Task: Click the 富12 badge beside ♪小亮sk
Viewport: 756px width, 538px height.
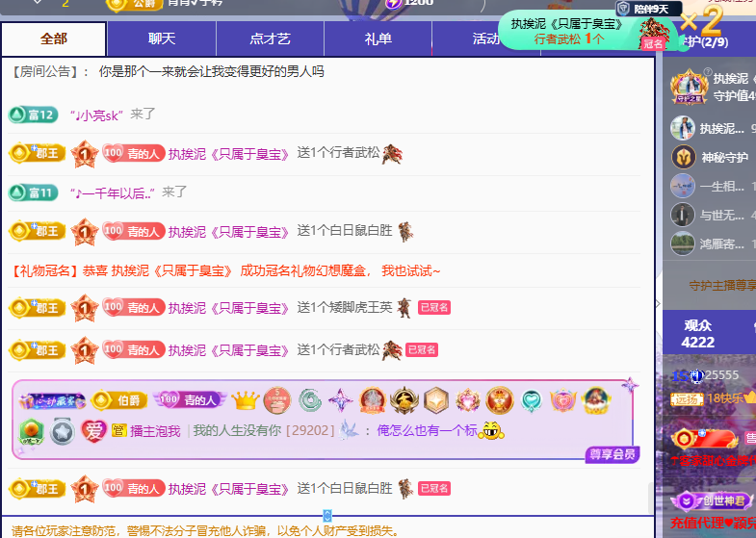Action: click(34, 115)
